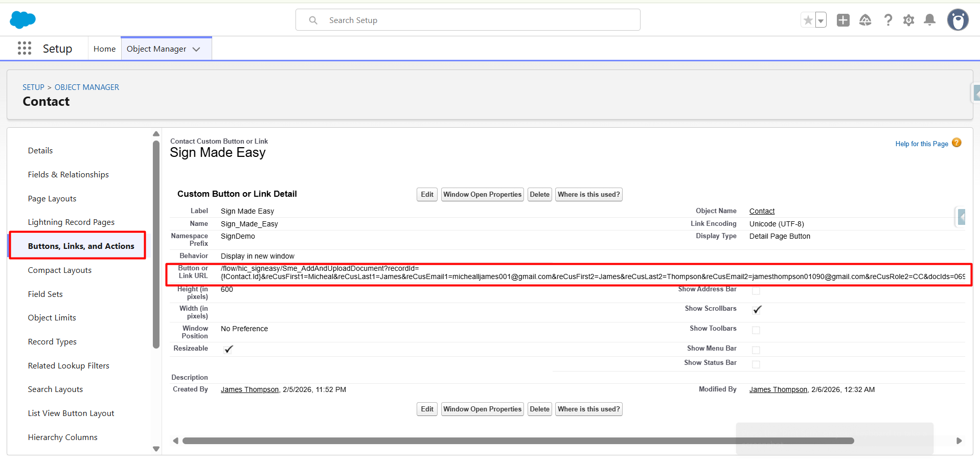Click the Salesforce cloud logo
Image resolution: width=980 pixels, height=462 pixels.
22,20
